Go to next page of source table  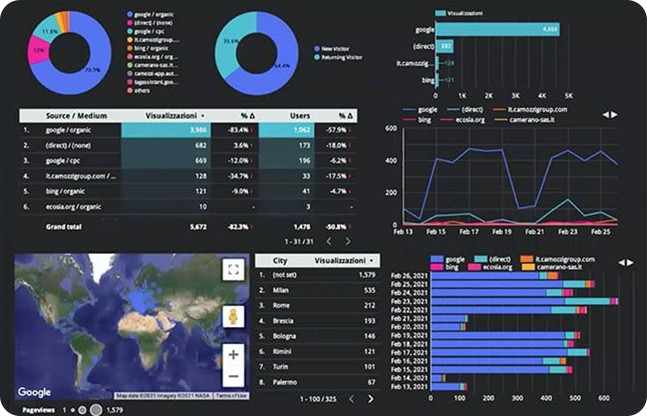pos(348,241)
